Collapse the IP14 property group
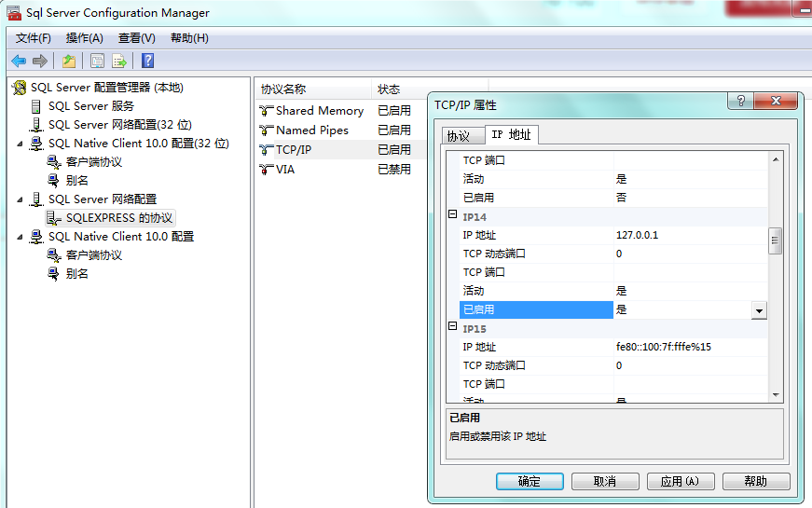This screenshot has width=812, height=508. 452,214
